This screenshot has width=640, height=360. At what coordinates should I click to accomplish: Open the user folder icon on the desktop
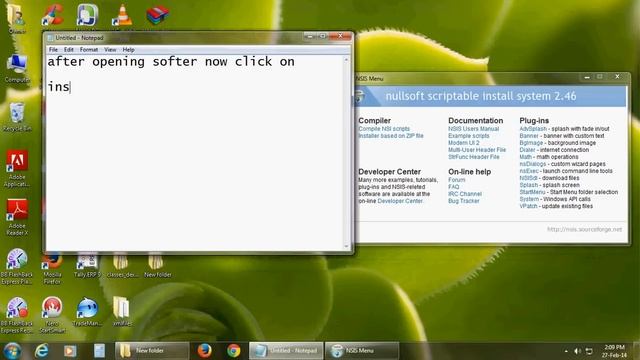pyautogui.click(x=16, y=19)
